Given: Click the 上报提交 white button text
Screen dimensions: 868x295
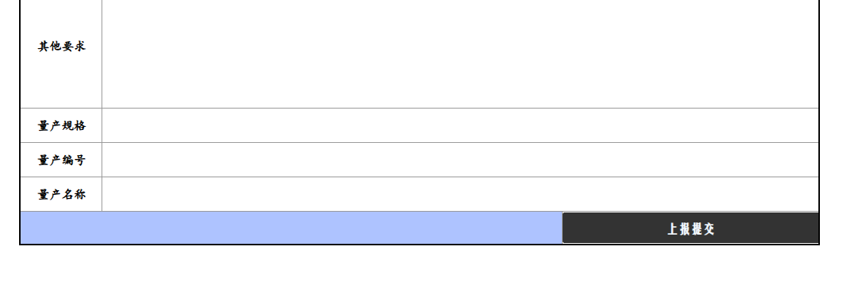Looking at the screenshot, I should (x=691, y=229).
